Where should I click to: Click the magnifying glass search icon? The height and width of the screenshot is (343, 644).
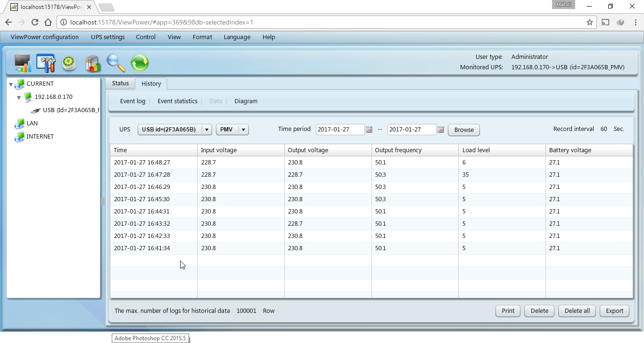116,63
